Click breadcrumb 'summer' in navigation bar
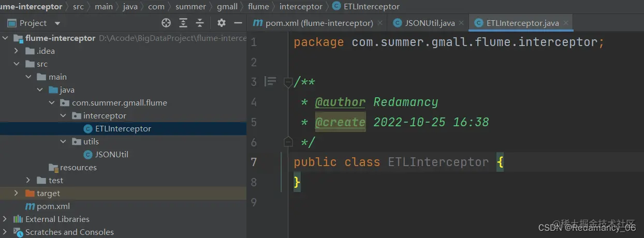 191,7
